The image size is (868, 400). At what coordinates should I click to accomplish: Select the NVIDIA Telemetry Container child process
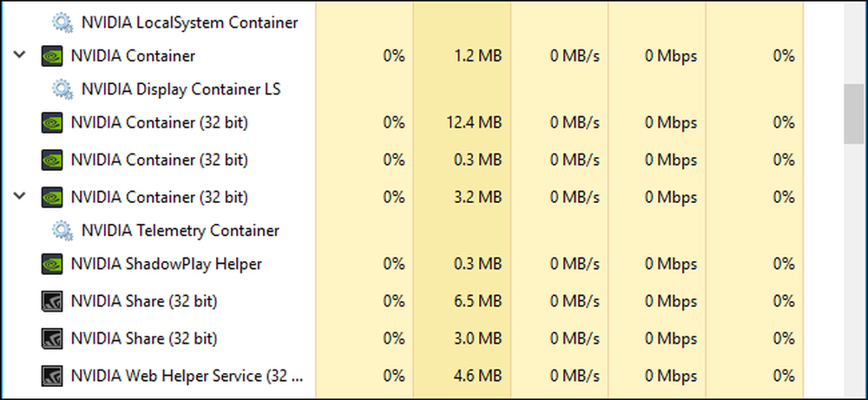click(x=180, y=231)
